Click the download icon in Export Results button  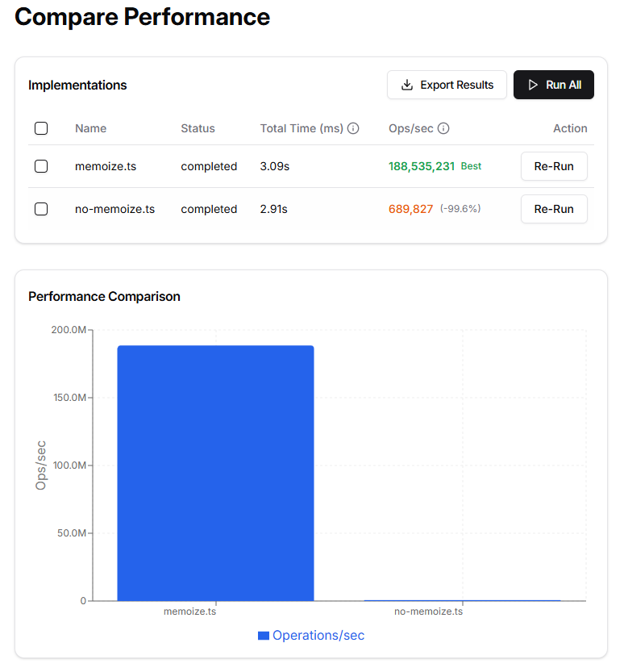[x=407, y=84]
